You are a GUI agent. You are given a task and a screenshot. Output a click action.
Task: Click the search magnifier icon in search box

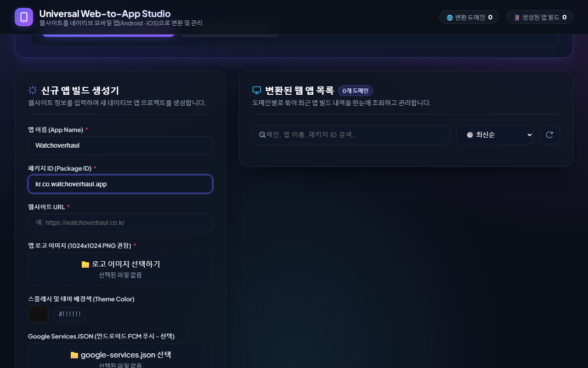(x=262, y=135)
